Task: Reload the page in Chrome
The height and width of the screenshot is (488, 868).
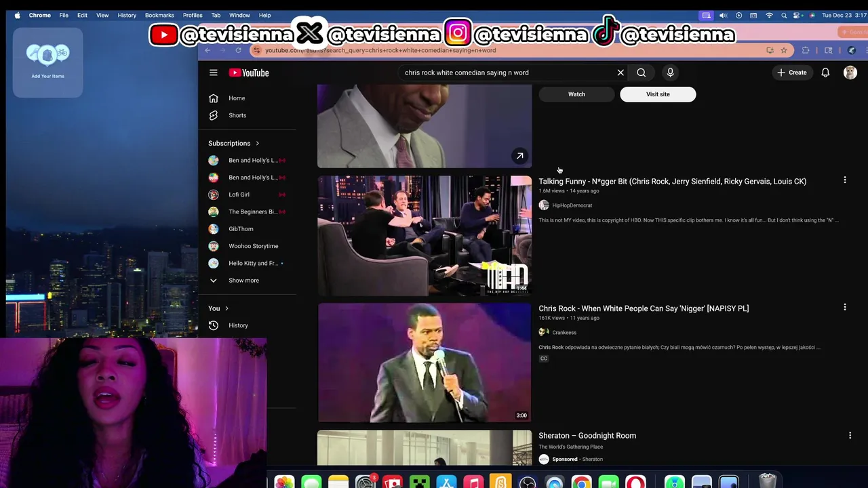Action: [238, 50]
